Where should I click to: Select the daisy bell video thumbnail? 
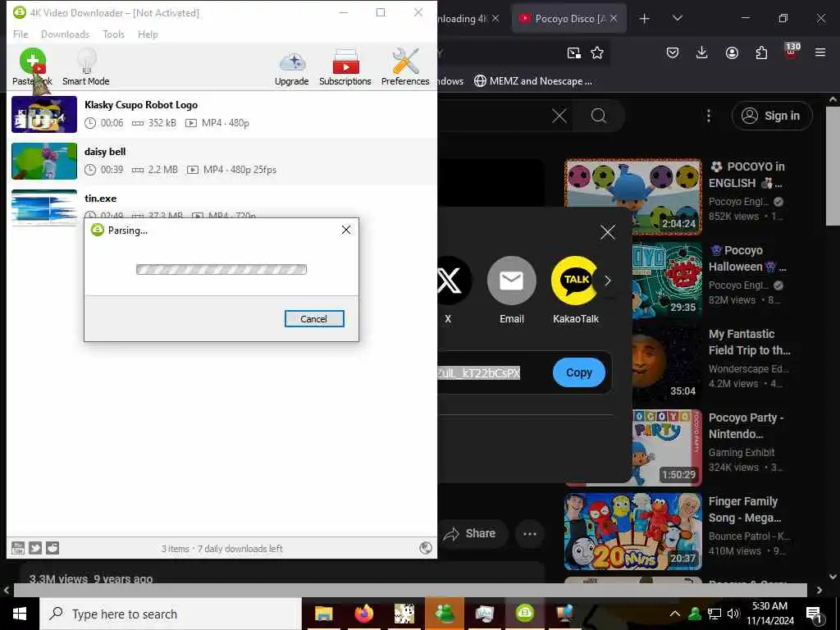click(44, 161)
